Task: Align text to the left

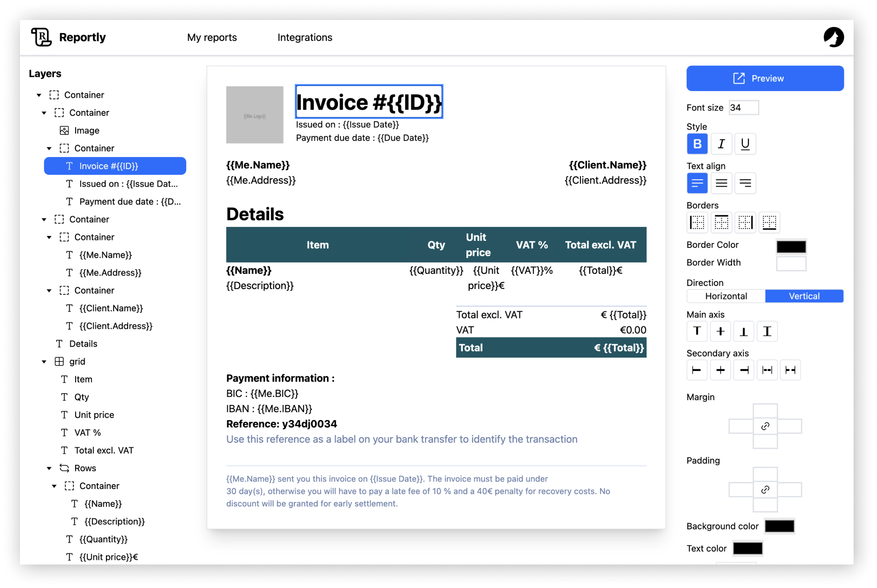Action: click(x=697, y=183)
